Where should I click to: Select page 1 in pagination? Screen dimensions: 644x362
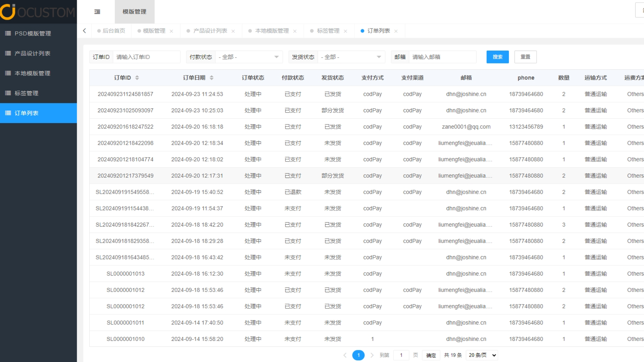point(358,355)
